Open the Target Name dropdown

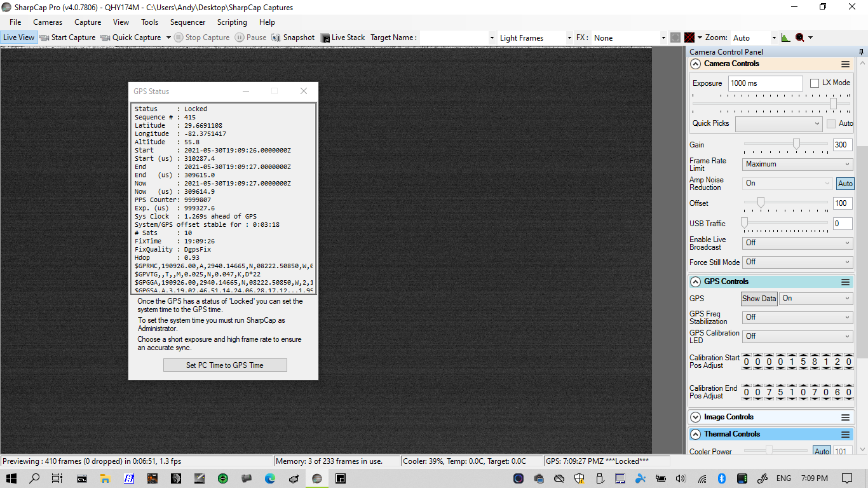[x=492, y=38]
